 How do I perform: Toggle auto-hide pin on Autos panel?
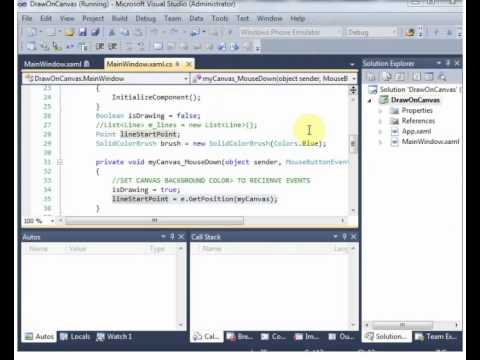click(172, 236)
